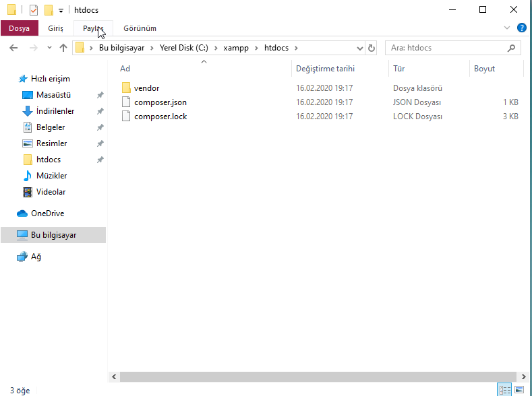Open the Görünüm ribbon tab
The width and height of the screenshot is (532, 396).
point(140,28)
